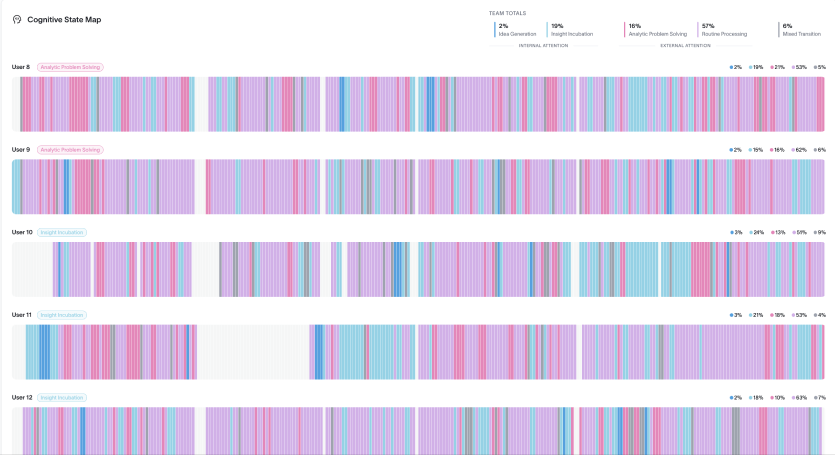This screenshot has width=835, height=455.
Task: Click User 9's Analytic Problem Solving badge
Action: [70, 150]
